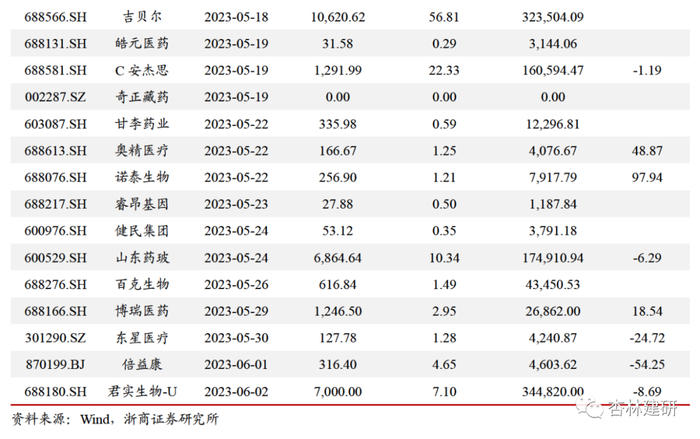Click company name 倍益康

142,365
